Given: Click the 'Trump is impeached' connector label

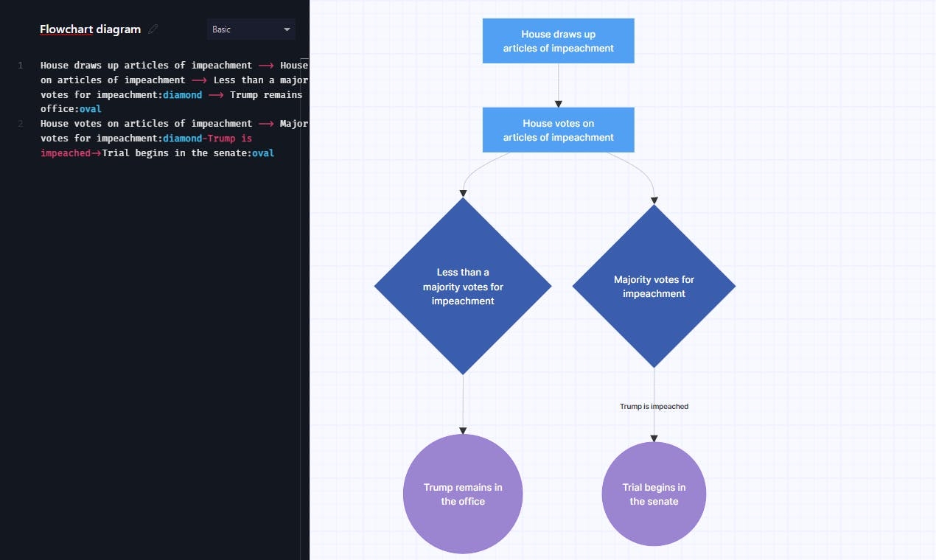Looking at the screenshot, I should (x=654, y=406).
